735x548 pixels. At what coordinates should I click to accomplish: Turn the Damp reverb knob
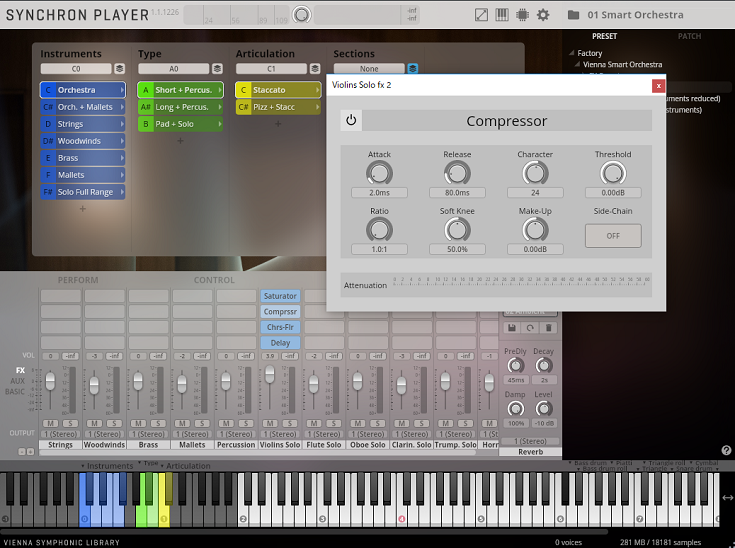(516, 409)
